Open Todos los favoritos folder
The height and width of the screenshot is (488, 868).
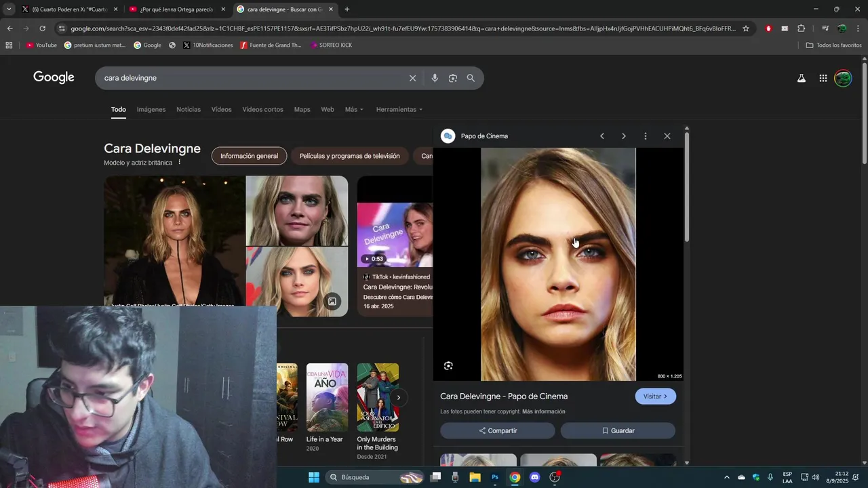click(833, 45)
